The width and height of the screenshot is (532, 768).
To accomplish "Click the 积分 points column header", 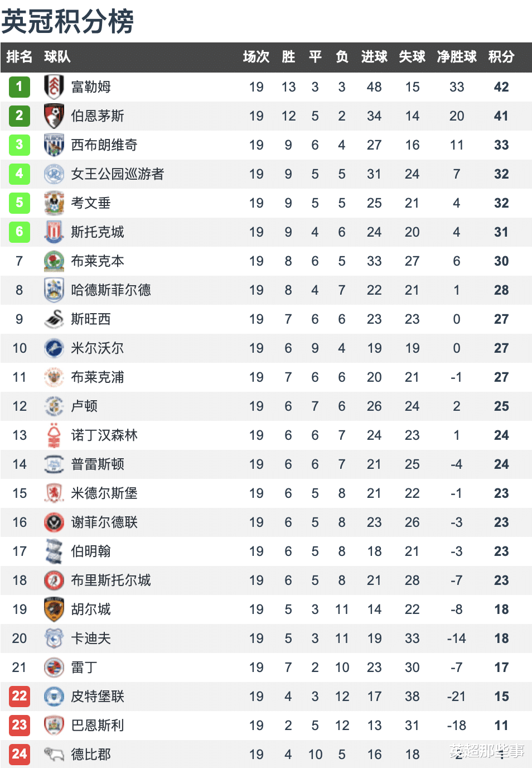I will pyautogui.click(x=501, y=56).
